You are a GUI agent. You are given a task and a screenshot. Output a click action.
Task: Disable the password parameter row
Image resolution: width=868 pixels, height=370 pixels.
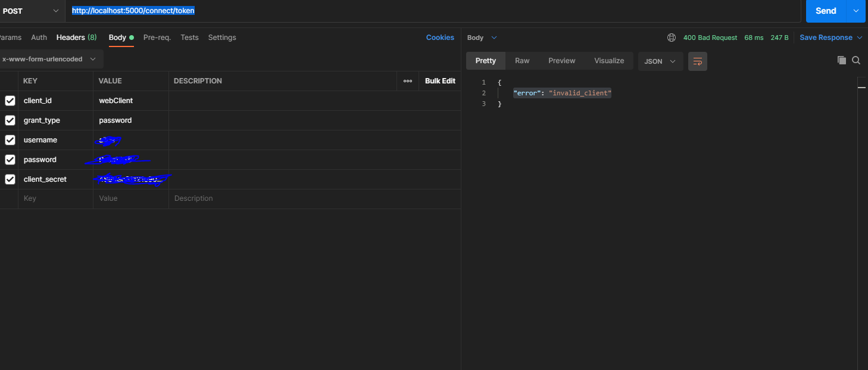[10, 159]
